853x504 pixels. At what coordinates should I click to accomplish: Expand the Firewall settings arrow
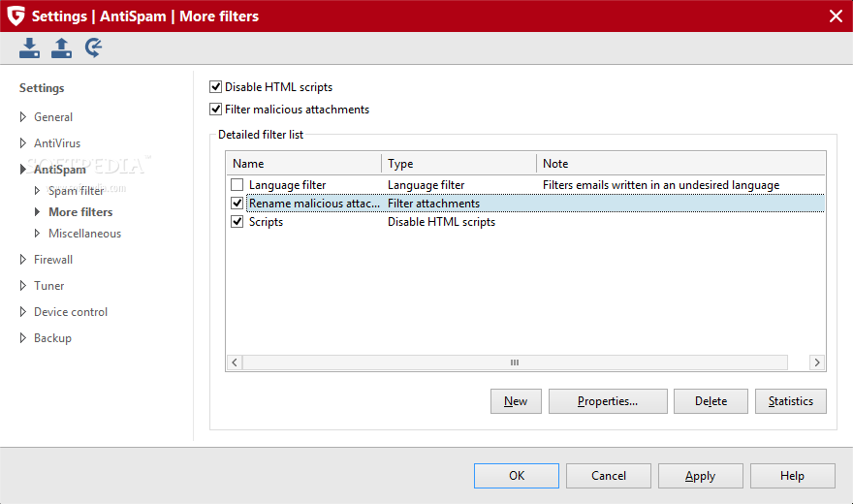click(23, 260)
